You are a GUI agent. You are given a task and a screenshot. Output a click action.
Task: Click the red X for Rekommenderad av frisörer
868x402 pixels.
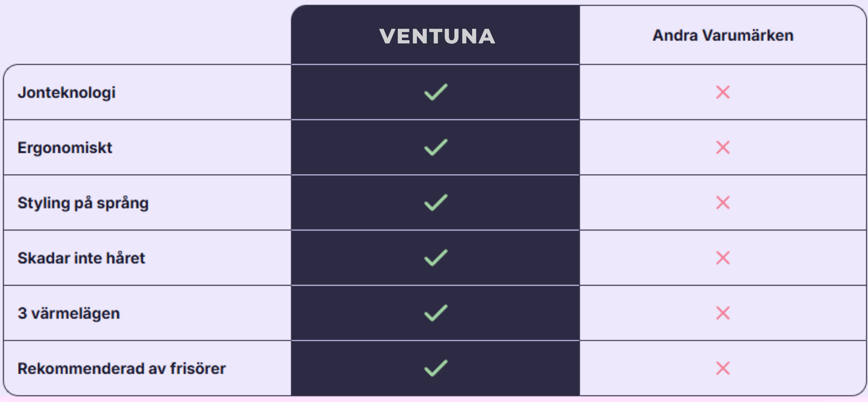point(723,368)
